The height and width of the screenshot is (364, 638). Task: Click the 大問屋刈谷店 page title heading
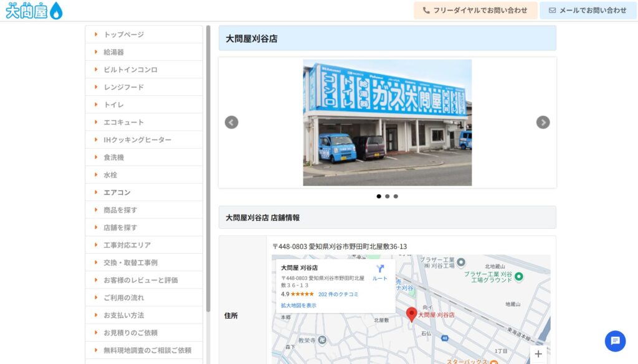(252, 39)
